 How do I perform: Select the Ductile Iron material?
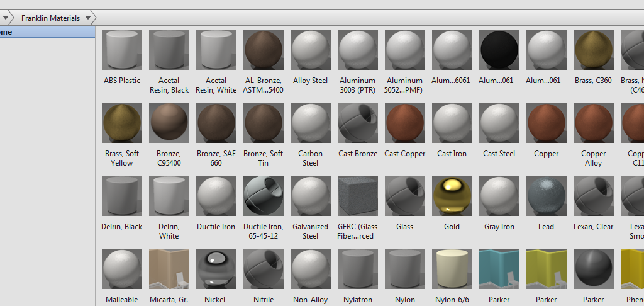tap(216, 196)
